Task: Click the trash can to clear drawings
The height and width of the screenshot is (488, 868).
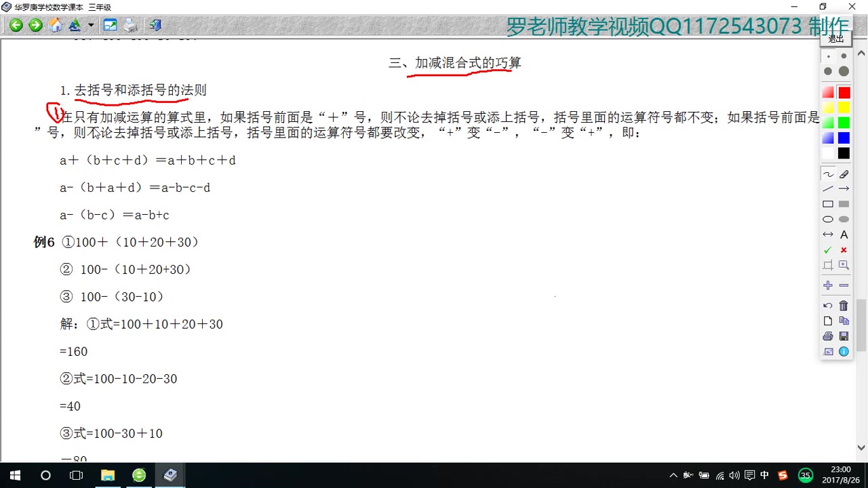Action: coord(844,306)
